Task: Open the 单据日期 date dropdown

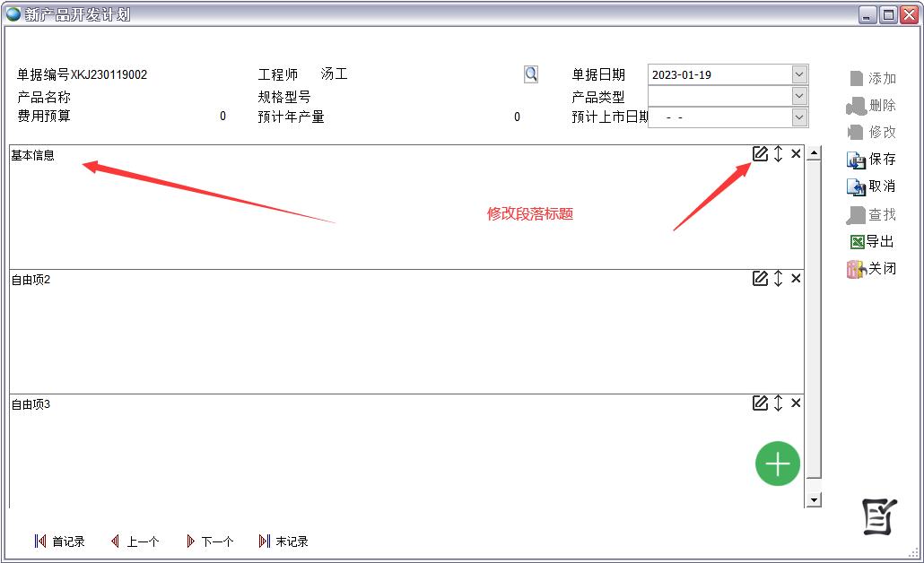Action: (799, 74)
